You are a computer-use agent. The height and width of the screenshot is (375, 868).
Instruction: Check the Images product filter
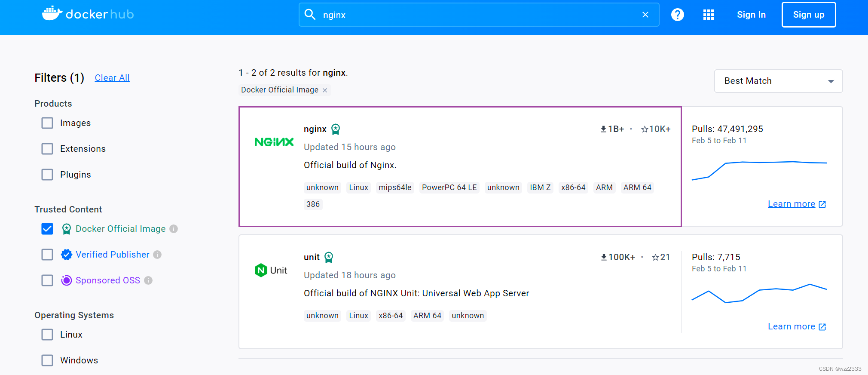coord(47,123)
